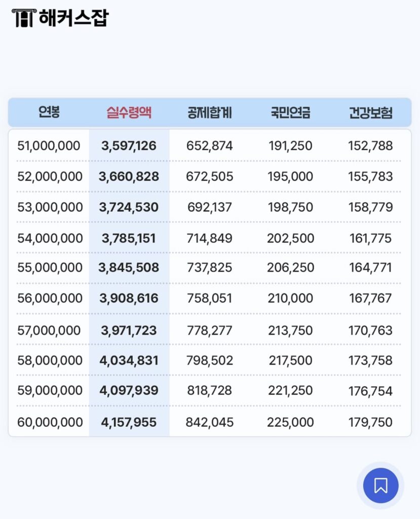Select the 57,000,000 yearly salary entry
The image size is (420, 519).
(x=49, y=329)
